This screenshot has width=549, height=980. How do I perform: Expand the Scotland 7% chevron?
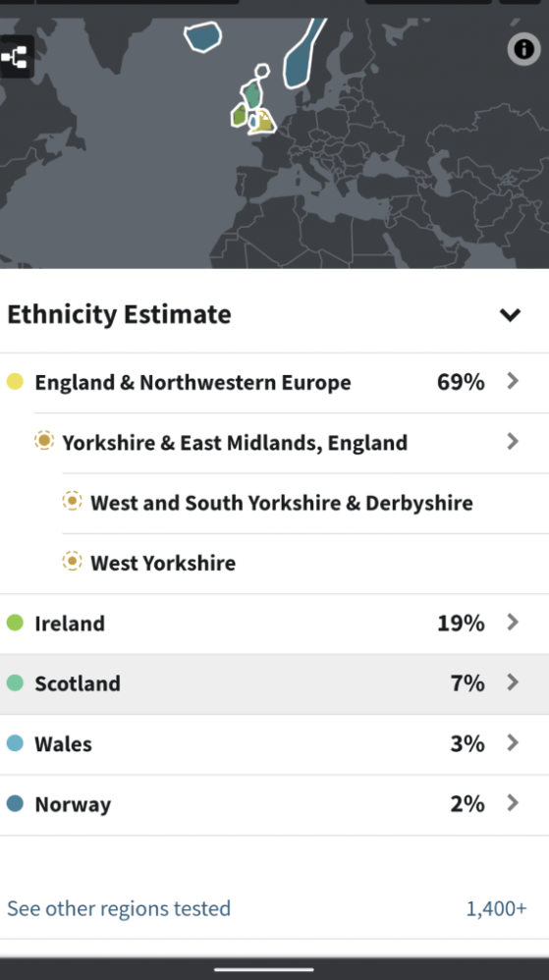click(x=513, y=682)
